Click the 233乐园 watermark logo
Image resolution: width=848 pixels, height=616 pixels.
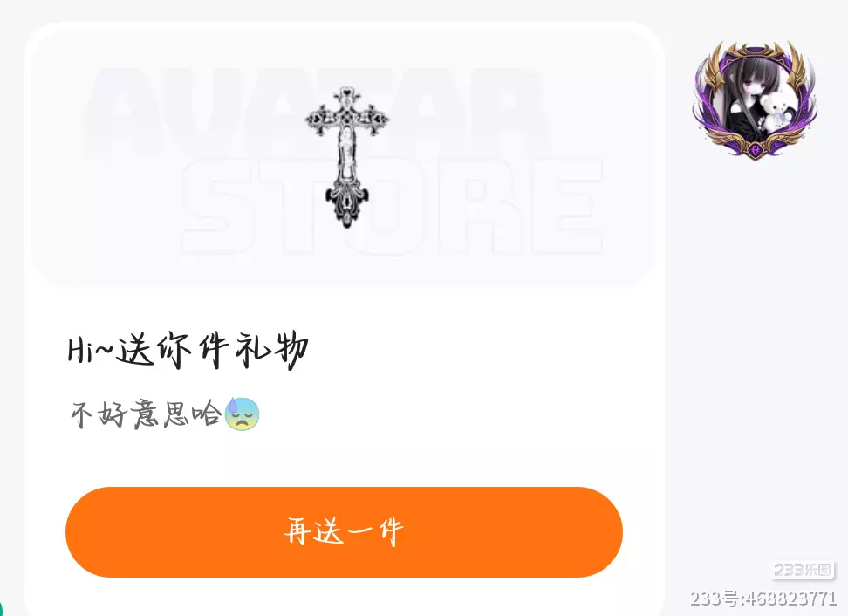804,570
